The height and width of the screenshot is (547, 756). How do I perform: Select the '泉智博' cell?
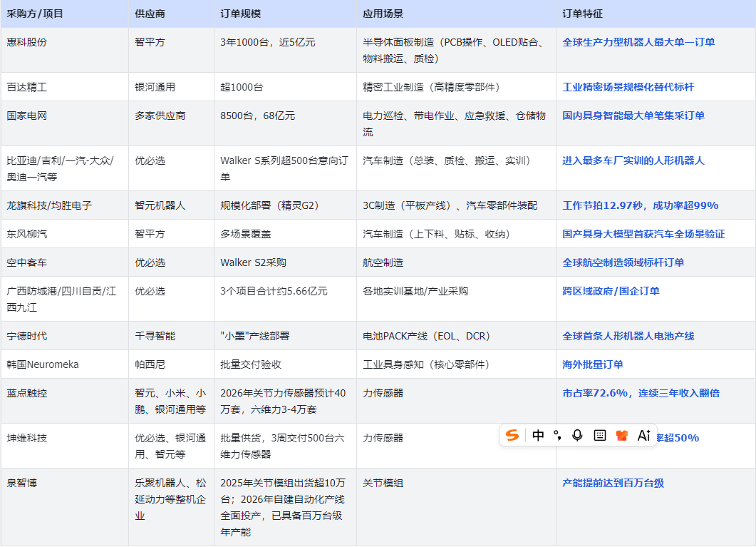(65, 507)
